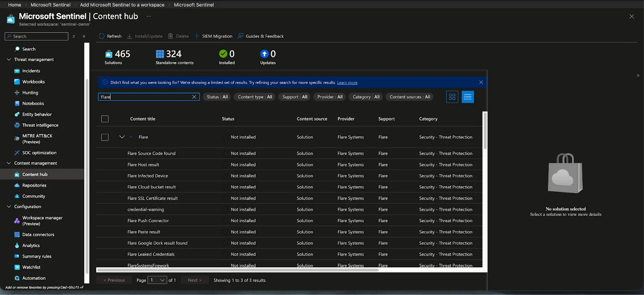The width and height of the screenshot is (644, 295).
Task: Click the Analytics flask icon
Action: click(x=17, y=246)
